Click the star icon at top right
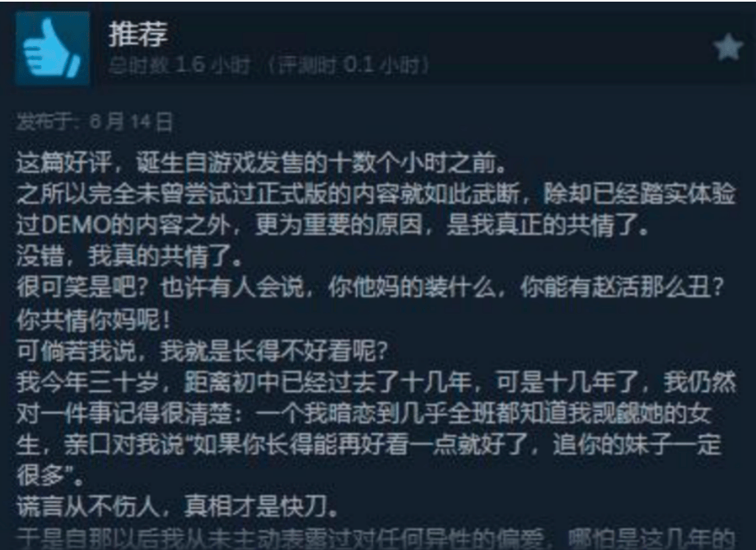Image resolution: width=756 pixels, height=550 pixels. point(728,47)
